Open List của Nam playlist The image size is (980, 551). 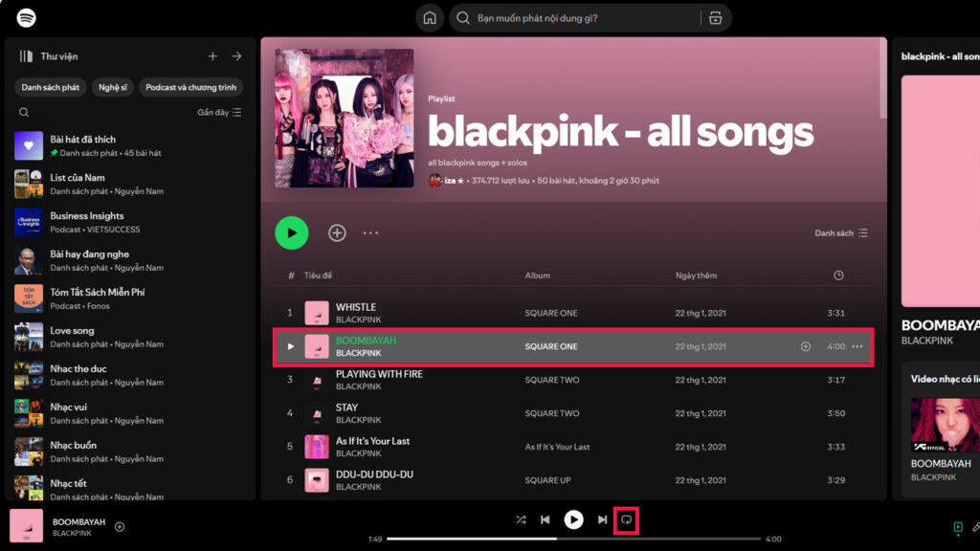(x=130, y=184)
